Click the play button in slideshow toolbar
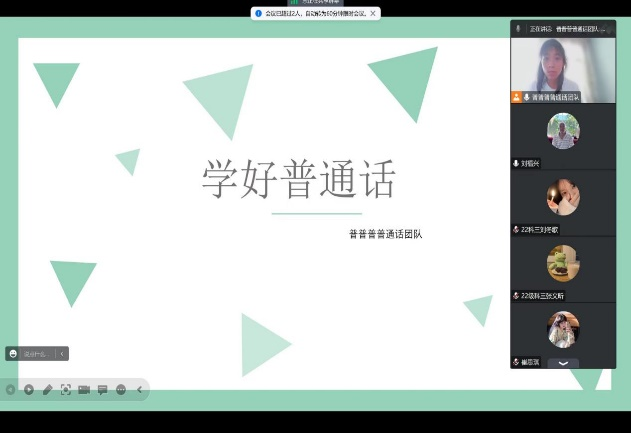Screen dimensions: 631x433 (x=29, y=389)
